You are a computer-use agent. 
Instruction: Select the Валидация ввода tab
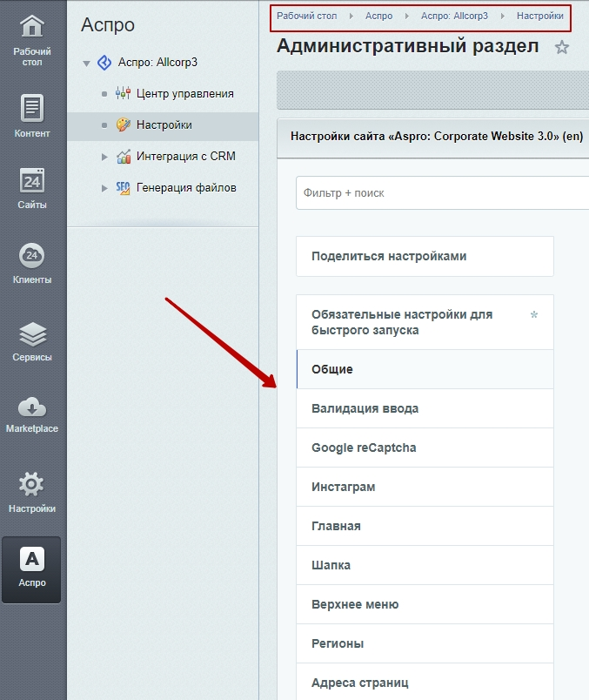point(425,408)
